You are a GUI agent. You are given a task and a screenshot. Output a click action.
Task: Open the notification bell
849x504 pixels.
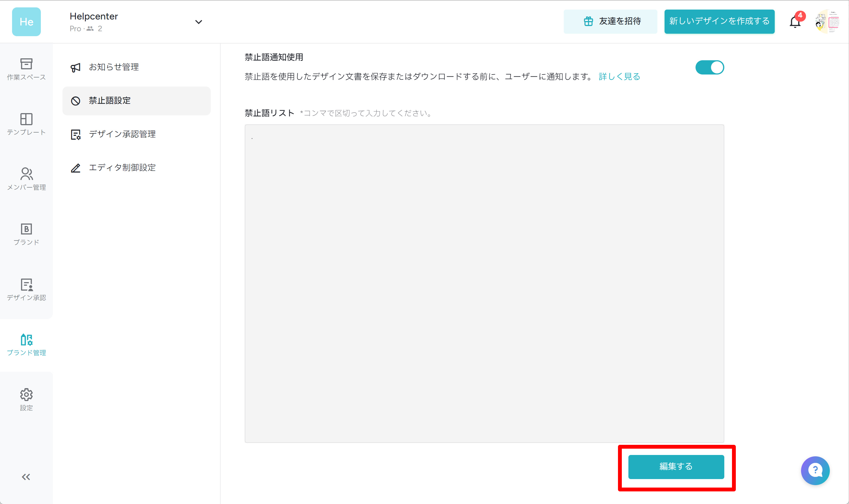pyautogui.click(x=795, y=22)
